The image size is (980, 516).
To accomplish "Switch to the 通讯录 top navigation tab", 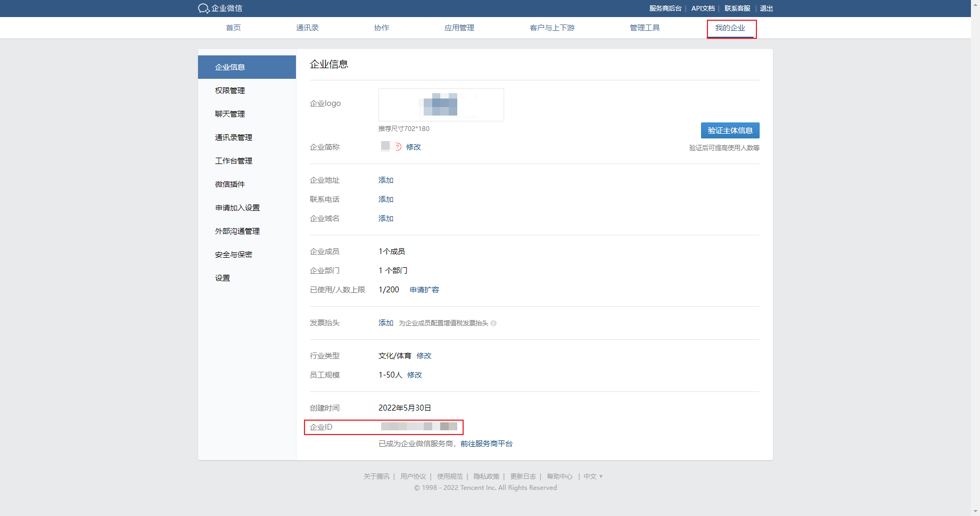I will point(307,28).
